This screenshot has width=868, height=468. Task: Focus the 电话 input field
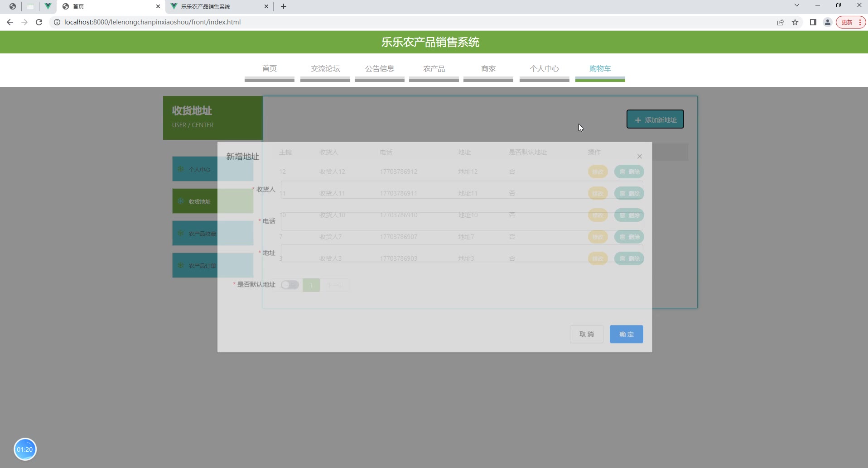click(x=462, y=221)
